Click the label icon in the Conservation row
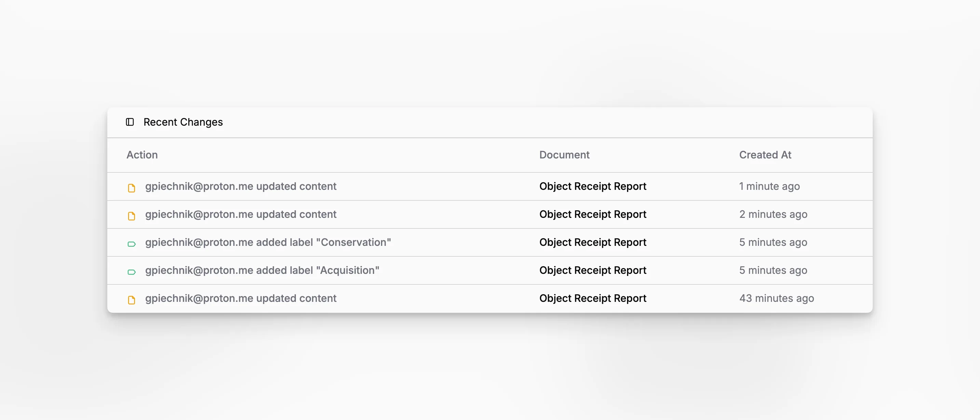980x420 pixels. pos(132,244)
